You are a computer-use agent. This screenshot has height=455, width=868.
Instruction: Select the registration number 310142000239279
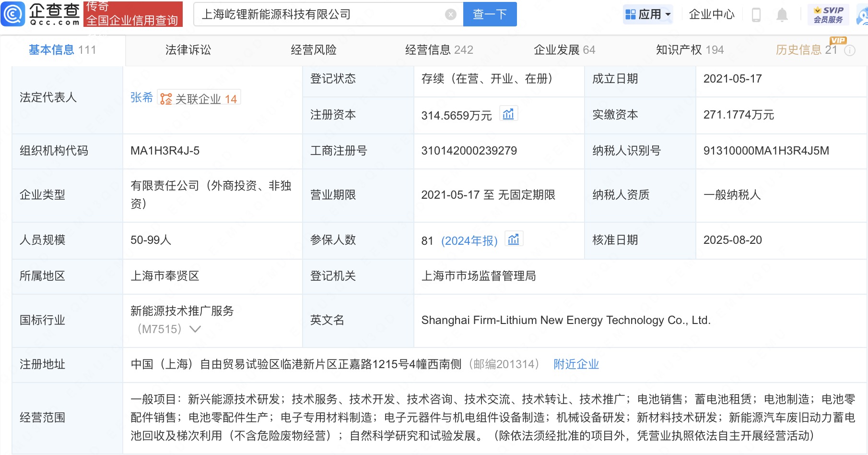(x=469, y=151)
